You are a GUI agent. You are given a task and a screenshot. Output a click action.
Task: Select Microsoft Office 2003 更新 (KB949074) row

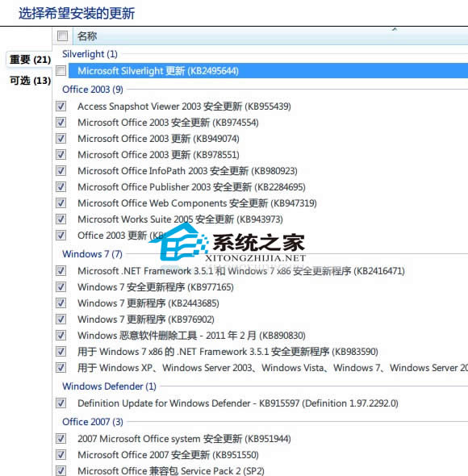[x=158, y=139]
